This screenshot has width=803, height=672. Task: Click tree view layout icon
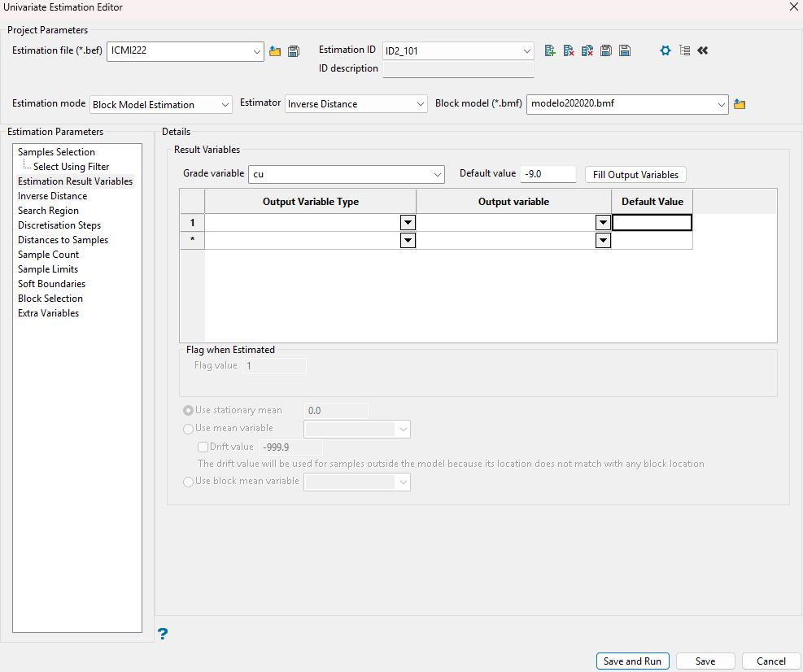pyautogui.click(x=685, y=50)
